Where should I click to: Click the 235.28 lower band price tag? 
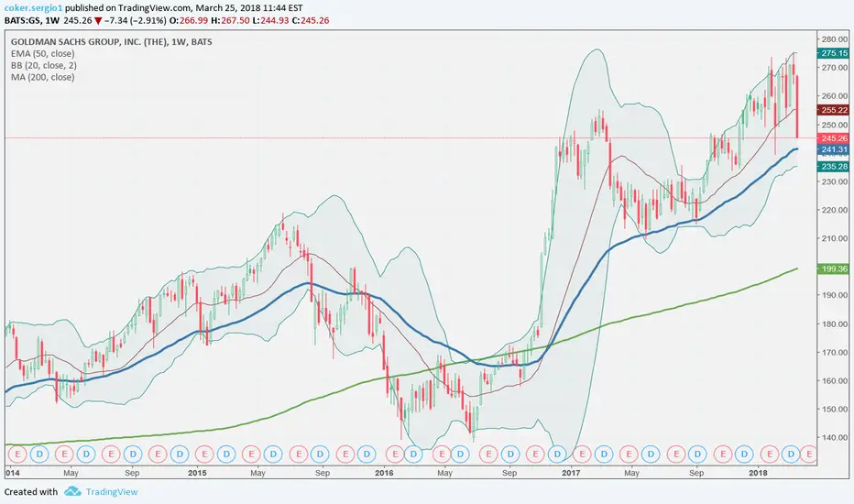(x=833, y=166)
